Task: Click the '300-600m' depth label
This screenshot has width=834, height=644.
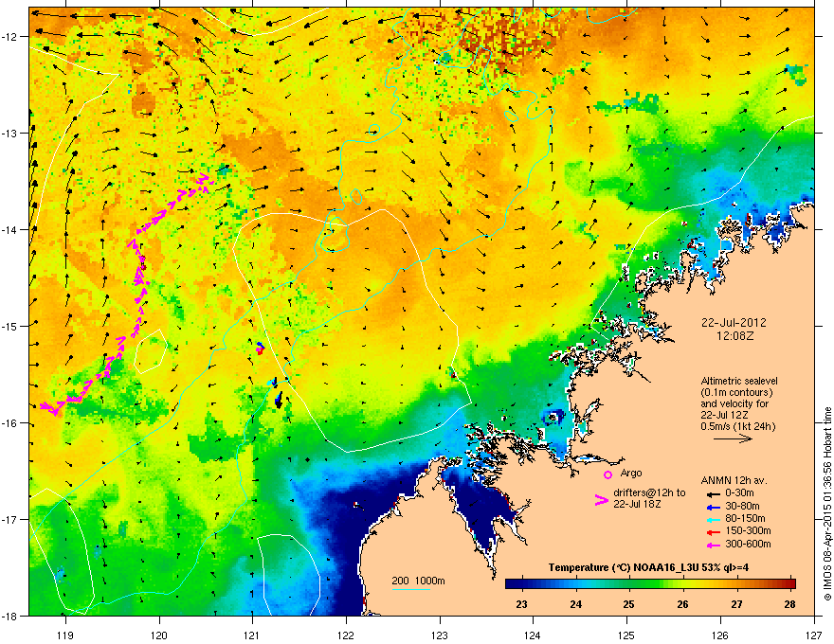Action: pyautogui.click(x=748, y=545)
